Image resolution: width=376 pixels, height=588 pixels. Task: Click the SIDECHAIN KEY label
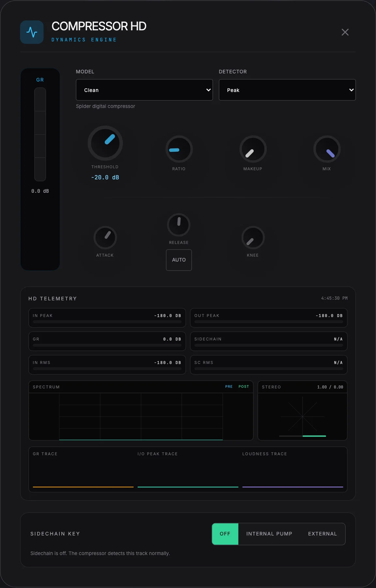(x=55, y=534)
